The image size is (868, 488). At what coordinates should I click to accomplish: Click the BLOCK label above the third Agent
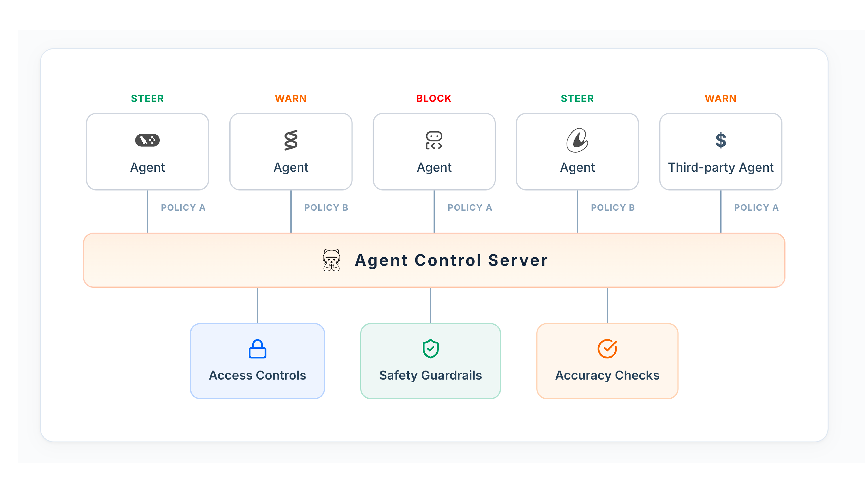(434, 98)
